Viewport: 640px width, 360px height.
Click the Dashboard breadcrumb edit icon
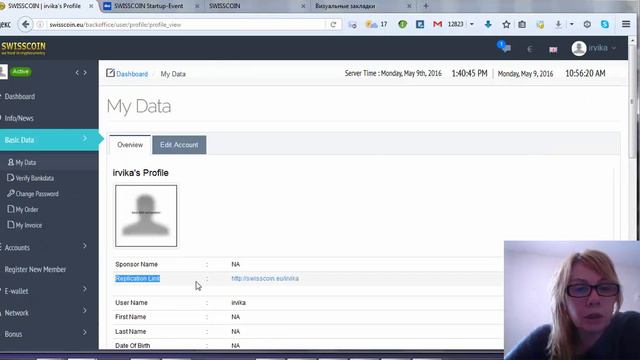click(x=110, y=73)
